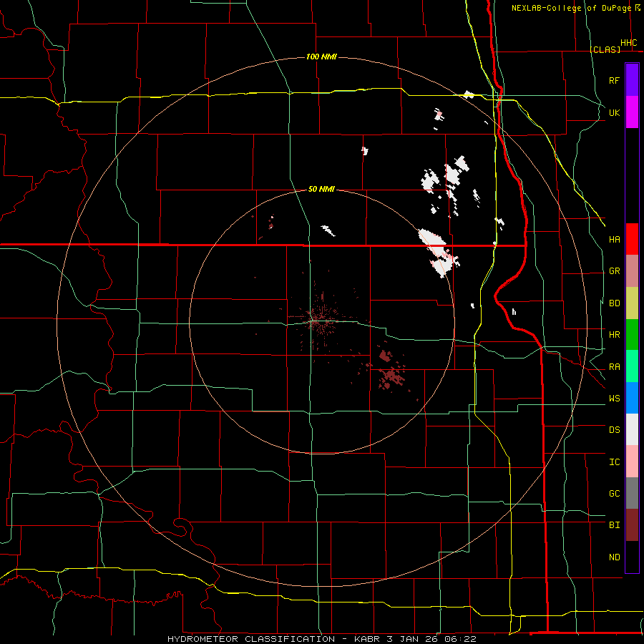The width and height of the screenshot is (644, 644).
Task: Click the GR legend label
Action: point(614,271)
